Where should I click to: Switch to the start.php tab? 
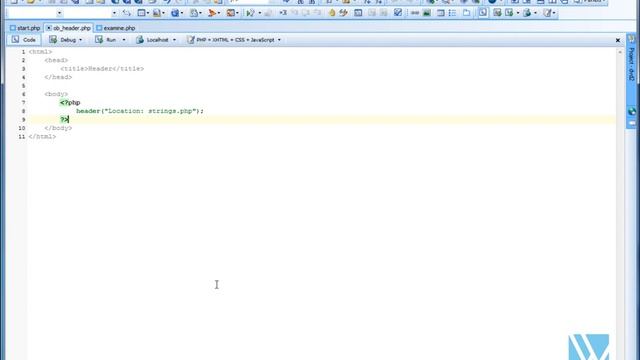point(25,28)
